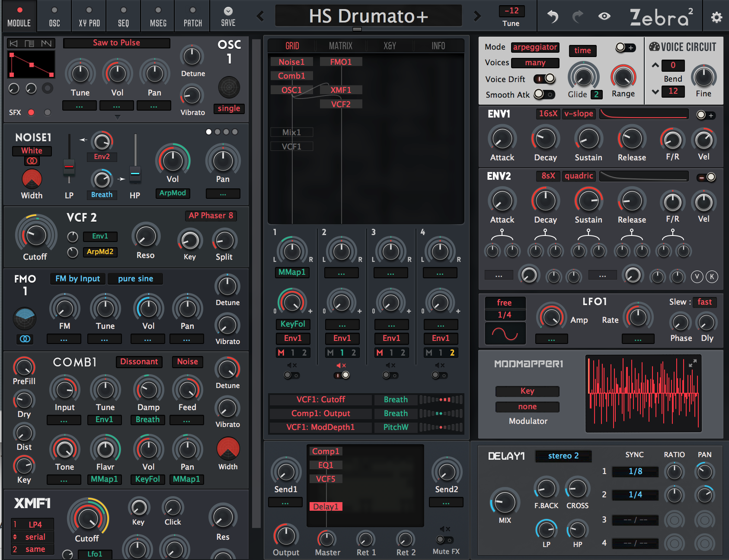The width and height of the screenshot is (729, 560).
Task: Click the COMB1 red Width dial
Action: 228,449
